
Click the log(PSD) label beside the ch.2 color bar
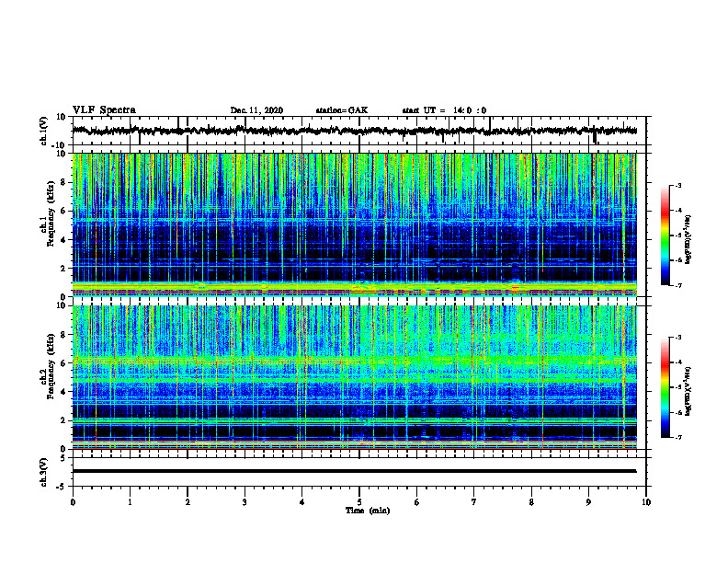tap(688, 391)
